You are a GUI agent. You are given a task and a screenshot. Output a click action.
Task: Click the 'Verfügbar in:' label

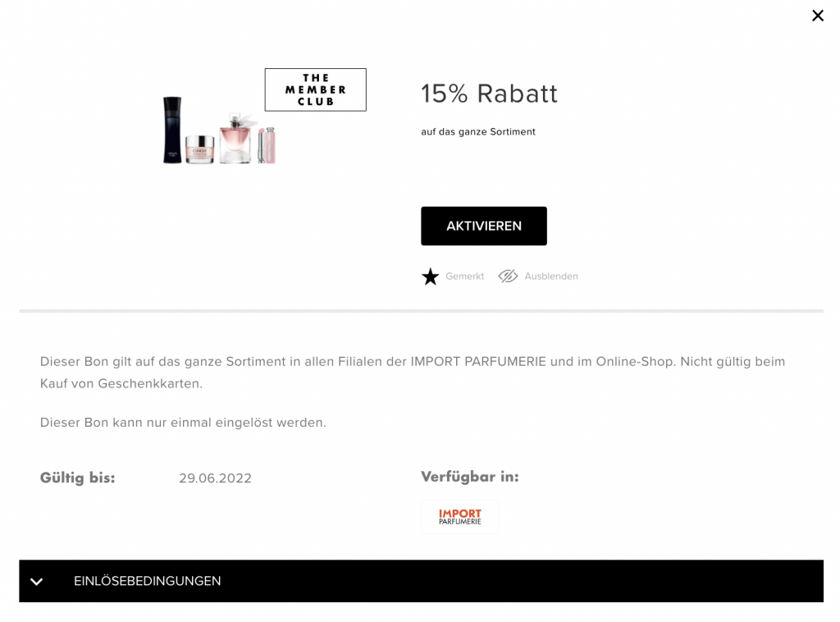click(469, 477)
